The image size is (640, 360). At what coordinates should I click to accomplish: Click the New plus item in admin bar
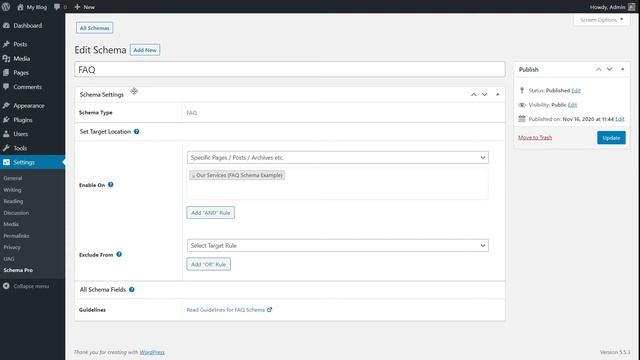point(84,7)
